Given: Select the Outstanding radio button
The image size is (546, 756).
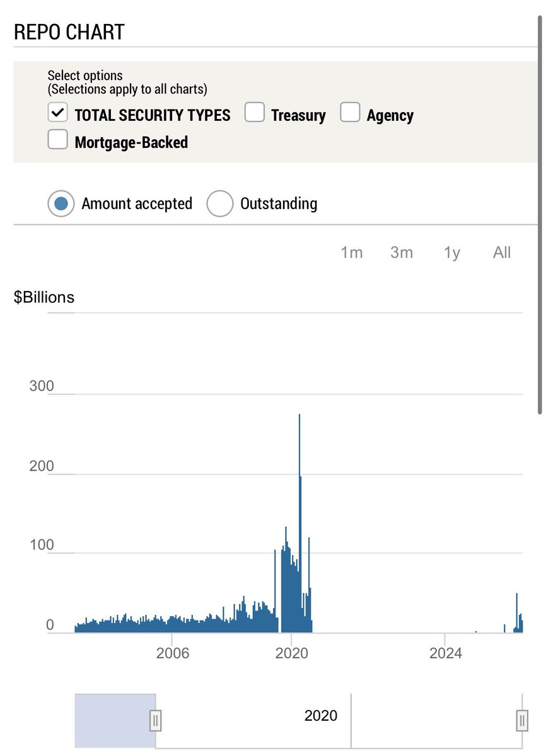Looking at the screenshot, I should (220, 203).
